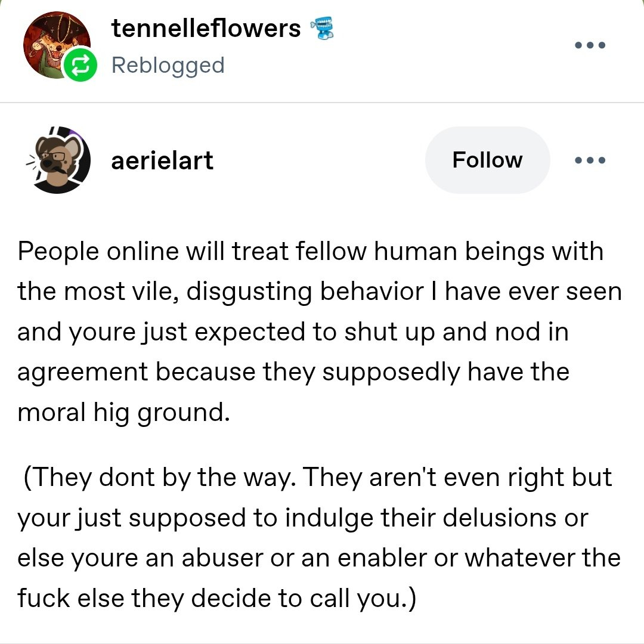Click the "moral hig ground." line
The height and width of the screenshot is (644, 644).
point(123,413)
